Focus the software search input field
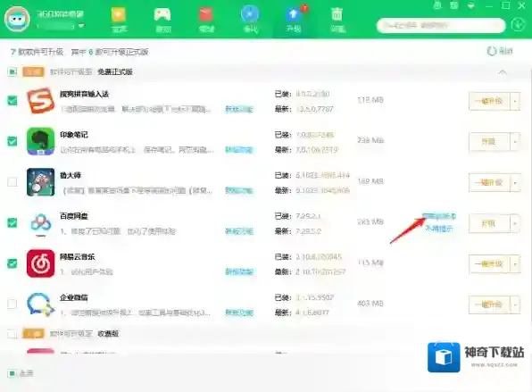This screenshot has height=392, width=532. click(x=441, y=26)
